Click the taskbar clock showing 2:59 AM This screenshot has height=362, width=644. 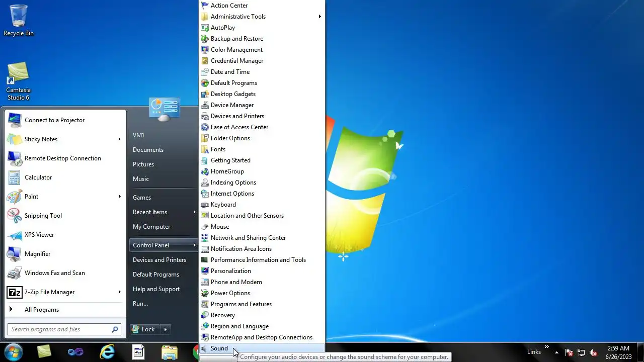click(618, 352)
